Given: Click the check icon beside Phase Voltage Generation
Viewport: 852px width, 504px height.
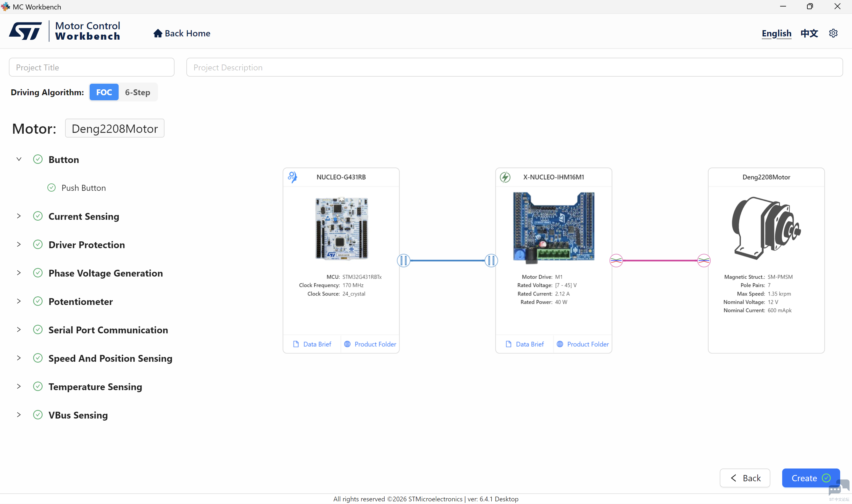Looking at the screenshot, I should 38,273.
